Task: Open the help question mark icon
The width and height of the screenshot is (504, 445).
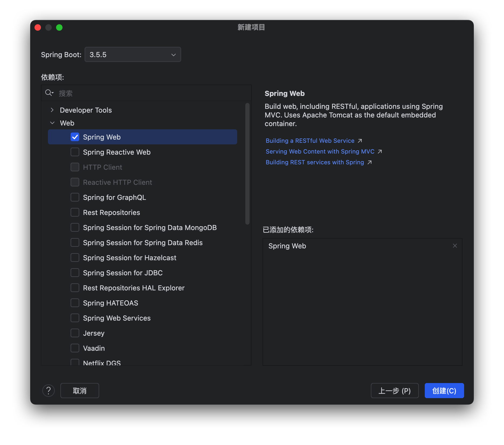Action: click(49, 390)
